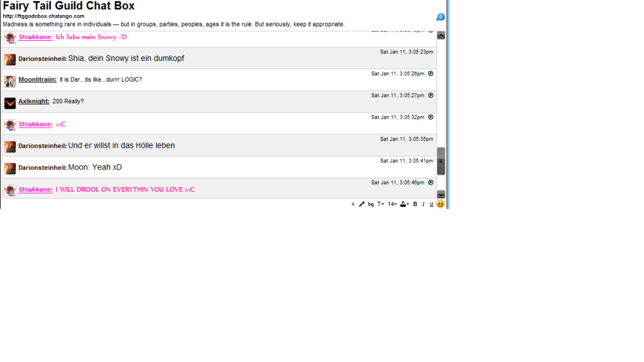
Task: Click the arrow icon beside Axlknight's timestamp
Action: pos(431,96)
